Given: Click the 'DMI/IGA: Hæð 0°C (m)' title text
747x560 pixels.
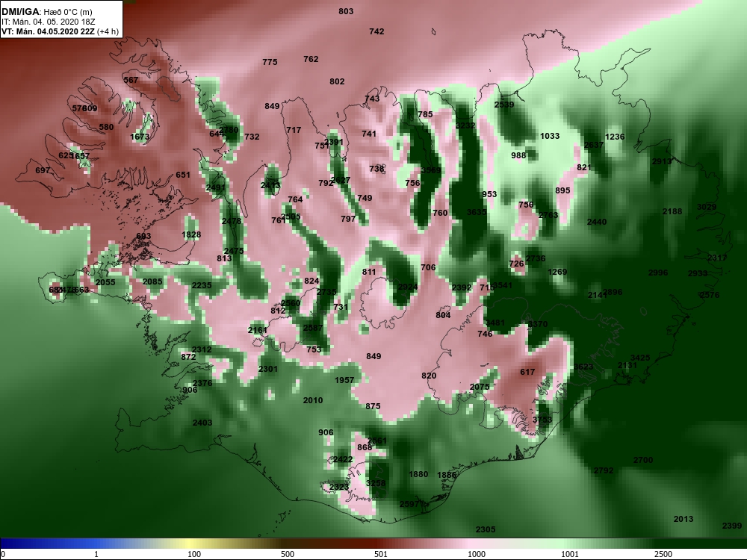Looking at the screenshot, I should pyautogui.click(x=47, y=12).
